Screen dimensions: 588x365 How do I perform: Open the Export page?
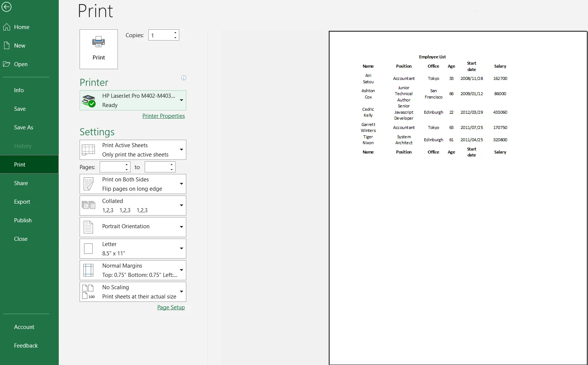[x=29, y=202]
